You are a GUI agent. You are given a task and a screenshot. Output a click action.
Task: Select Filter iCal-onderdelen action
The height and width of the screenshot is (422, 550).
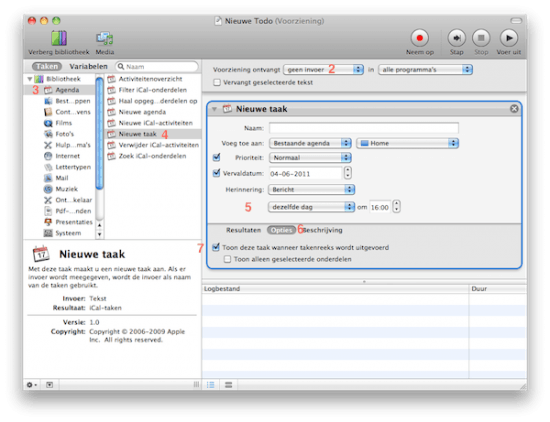pos(153,90)
